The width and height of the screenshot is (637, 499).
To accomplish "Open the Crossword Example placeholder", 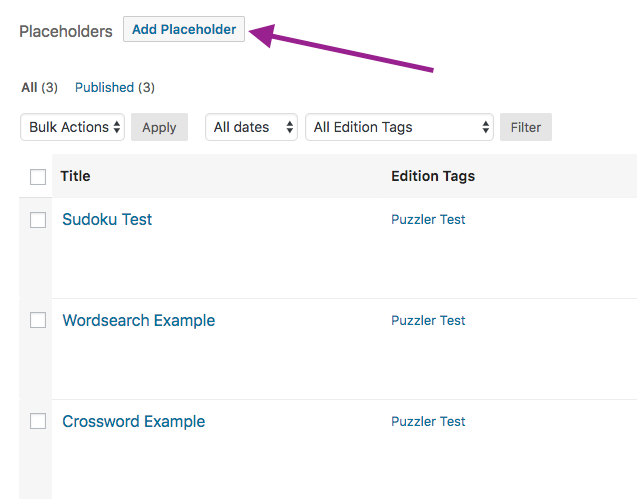I will click(x=134, y=421).
